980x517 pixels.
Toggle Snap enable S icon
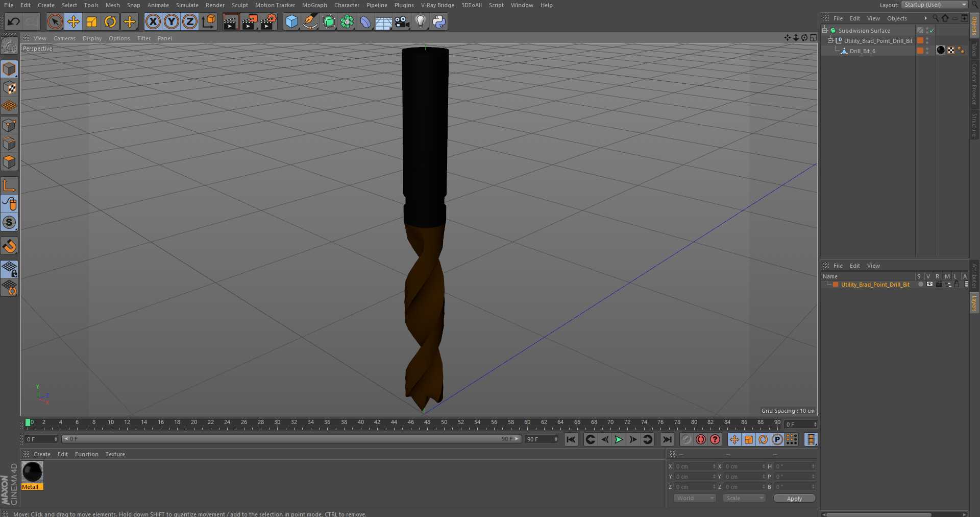point(9,222)
